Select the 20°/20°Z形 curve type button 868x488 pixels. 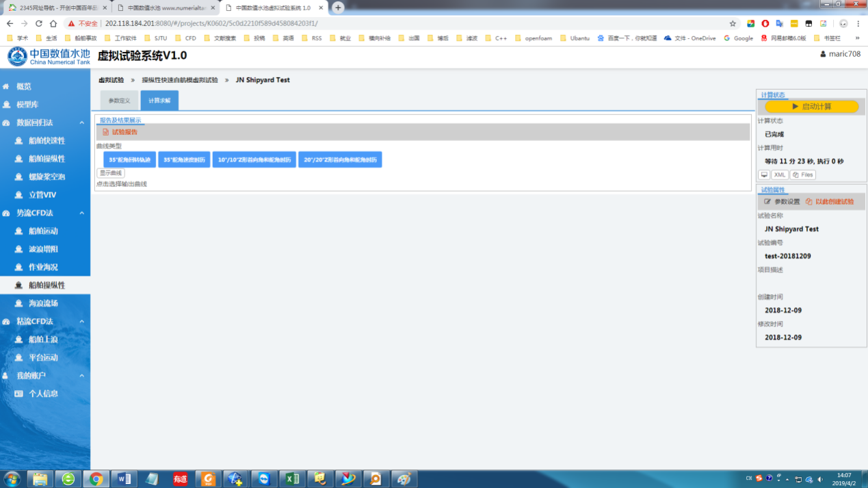340,159
